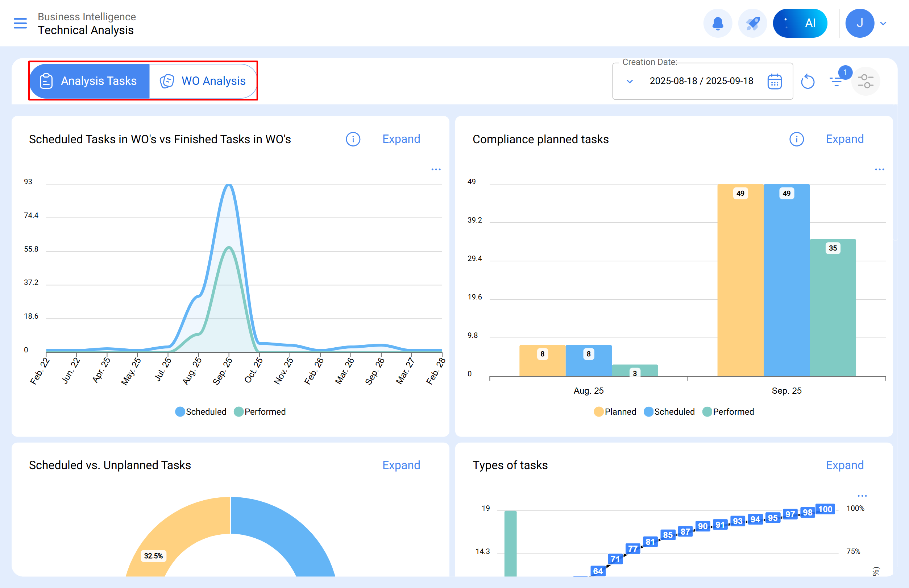Open the hamburger navigation menu

point(20,23)
